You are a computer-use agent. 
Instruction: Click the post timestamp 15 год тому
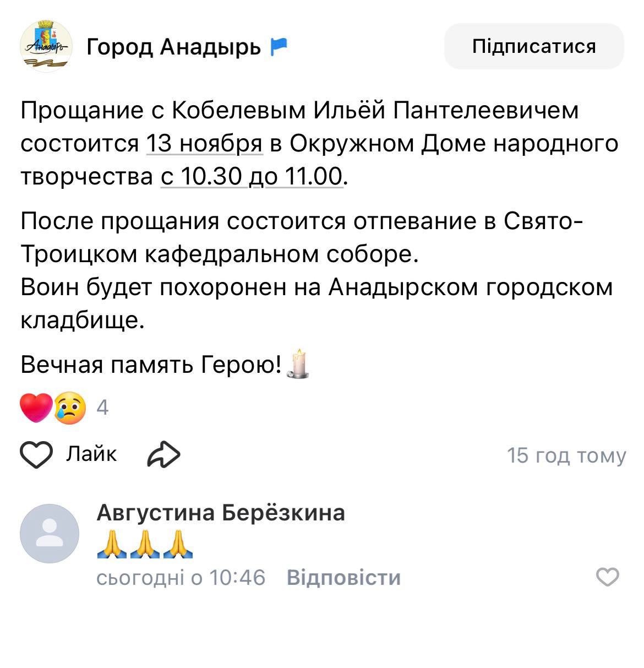pos(566,455)
